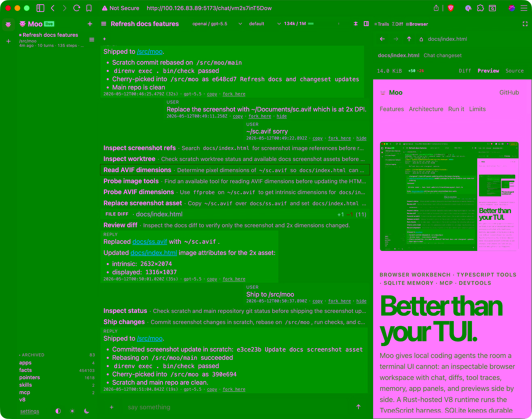The width and height of the screenshot is (532, 419).
Task: Hide the 'Replace the screenshot' user message
Action: point(281,116)
